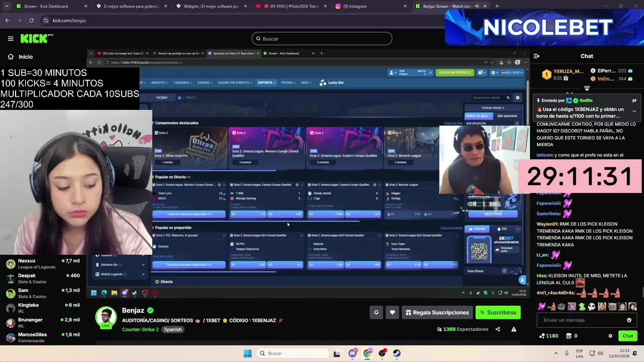Screen dimensions: 644x362
Task: Open Nexxuz channel in sidebar
Action: [42, 264]
